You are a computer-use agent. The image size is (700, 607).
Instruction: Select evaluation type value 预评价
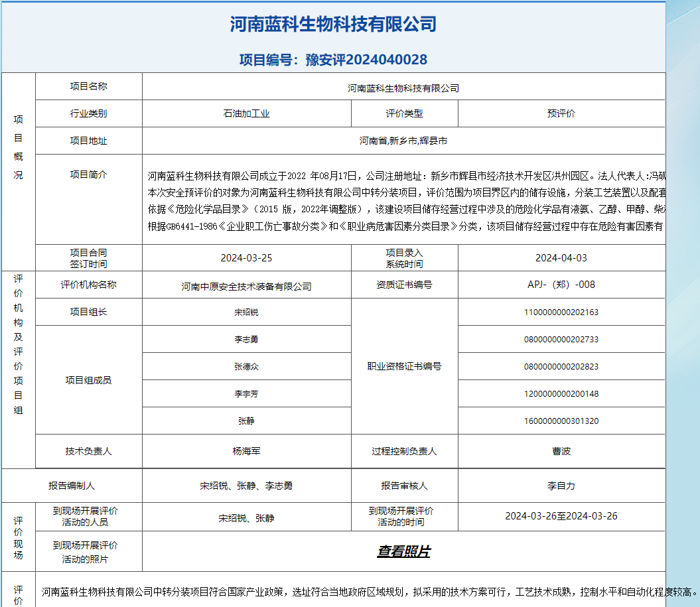561,114
